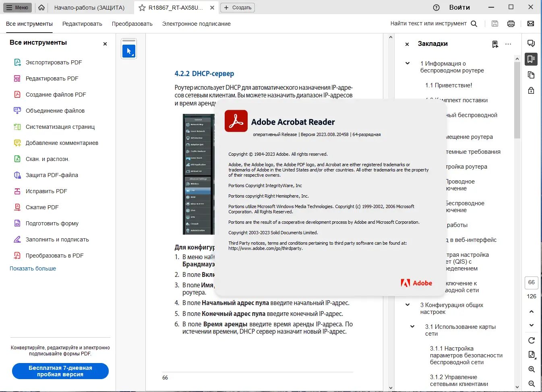Switch to the R18867_RT-AX58U document tab

pos(176,8)
